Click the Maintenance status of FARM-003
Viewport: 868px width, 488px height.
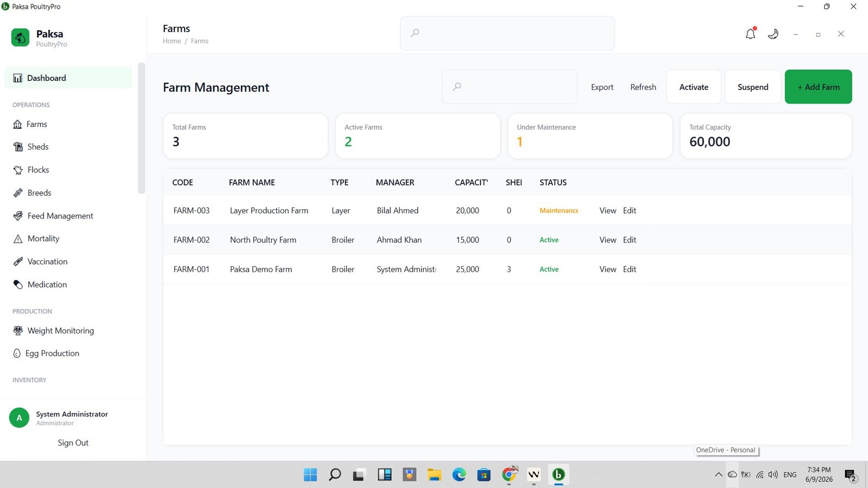pos(559,210)
